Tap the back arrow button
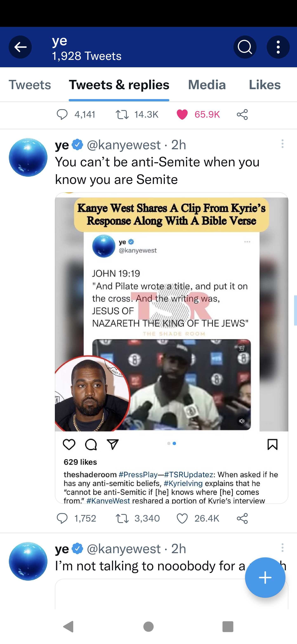This screenshot has height=644, width=297. click(20, 47)
